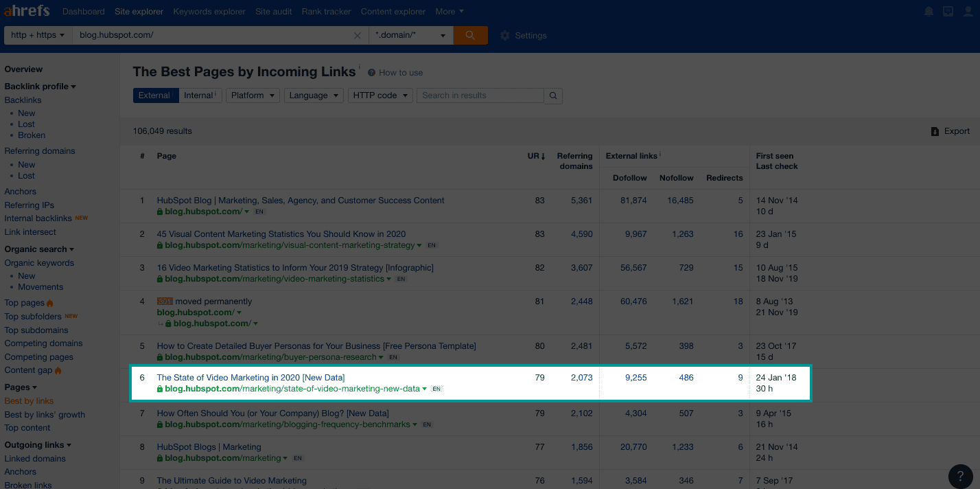Open Best by links' growth in the sidebar
Image resolution: width=980 pixels, height=489 pixels.
pos(45,415)
